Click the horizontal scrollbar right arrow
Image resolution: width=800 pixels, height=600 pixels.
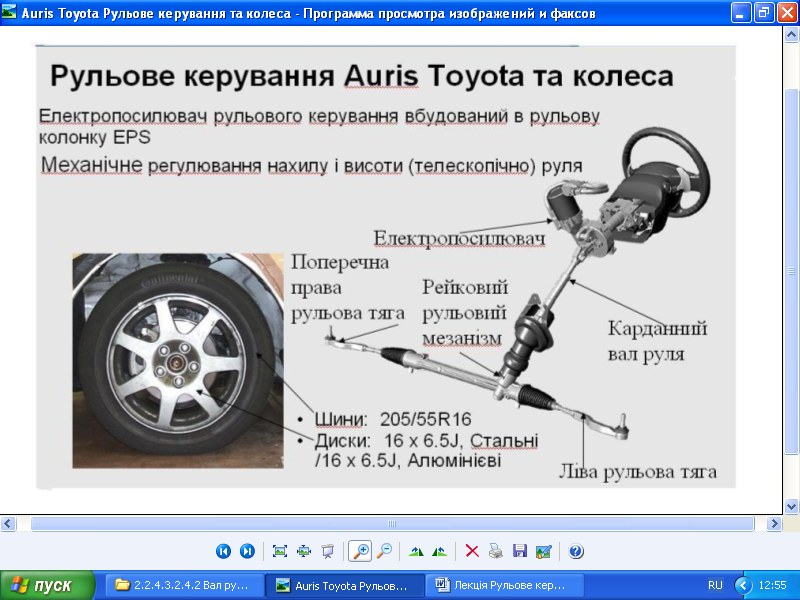(x=774, y=523)
